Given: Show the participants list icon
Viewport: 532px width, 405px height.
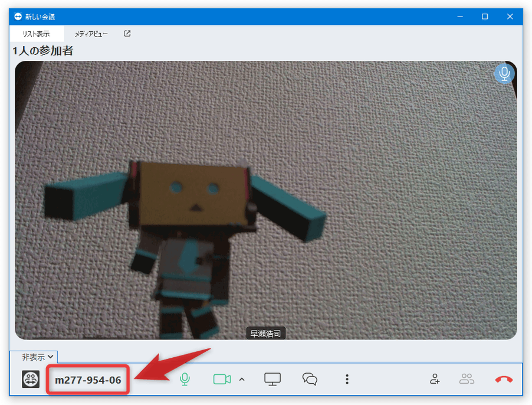Looking at the screenshot, I should (x=467, y=379).
